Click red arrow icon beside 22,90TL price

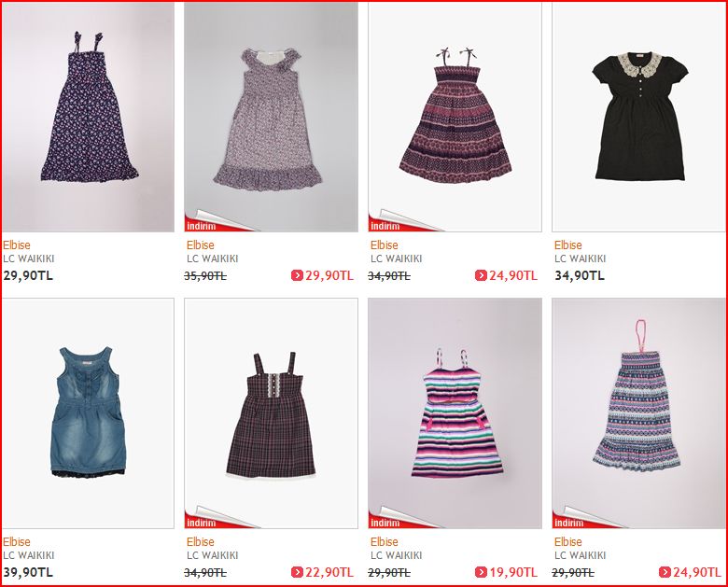click(x=297, y=573)
